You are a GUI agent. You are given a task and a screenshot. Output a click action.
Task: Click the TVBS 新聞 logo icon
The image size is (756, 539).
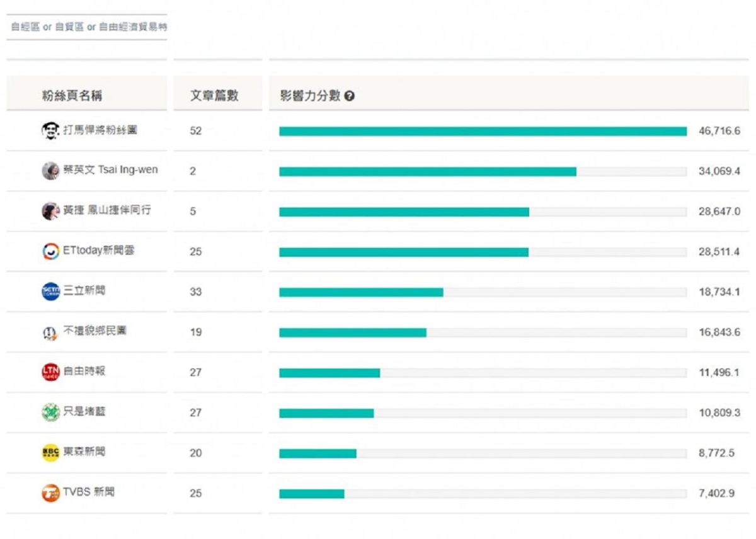tap(50, 492)
